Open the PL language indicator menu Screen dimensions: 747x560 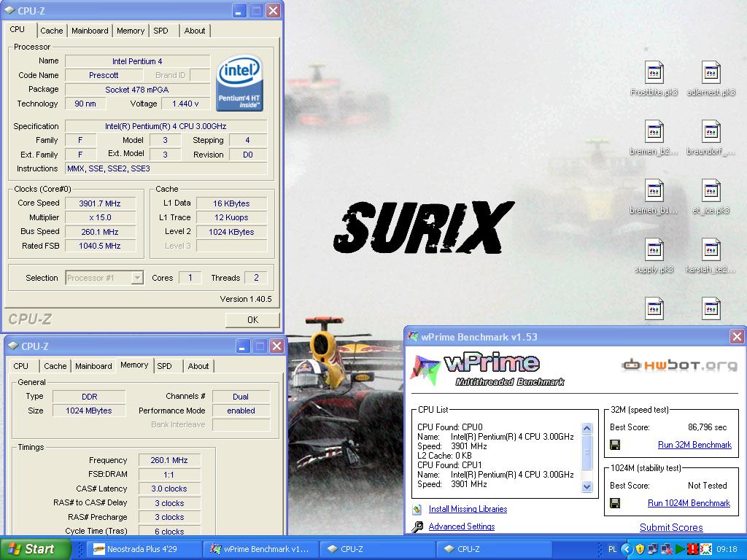[613, 549]
